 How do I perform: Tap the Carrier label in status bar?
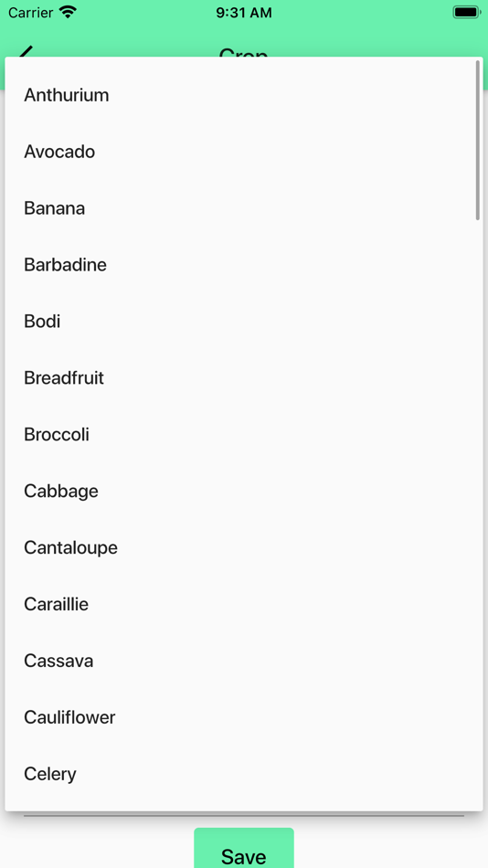coord(30,13)
